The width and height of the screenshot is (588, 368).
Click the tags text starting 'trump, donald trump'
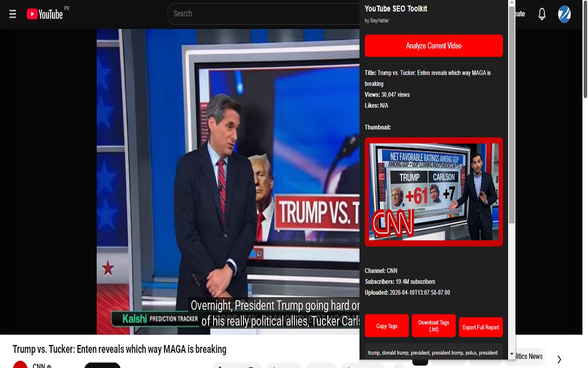tap(433, 353)
